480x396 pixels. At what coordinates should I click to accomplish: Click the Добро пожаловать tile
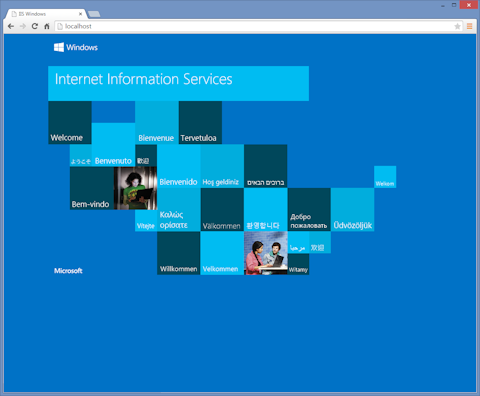click(x=309, y=210)
